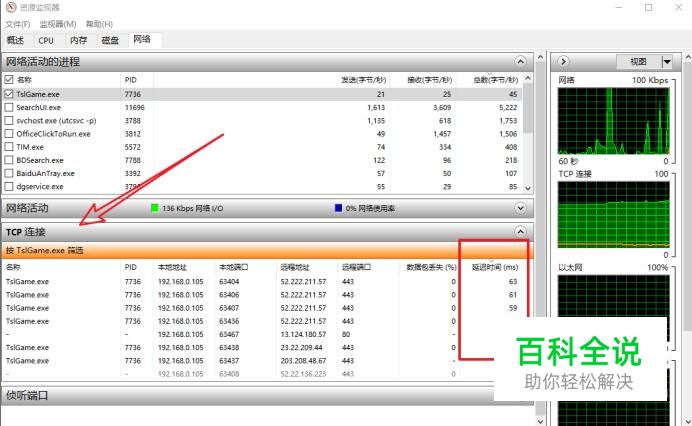Check the TIM.exe checkbox
The width and height of the screenshot is (692, 426).
(8, 147)
